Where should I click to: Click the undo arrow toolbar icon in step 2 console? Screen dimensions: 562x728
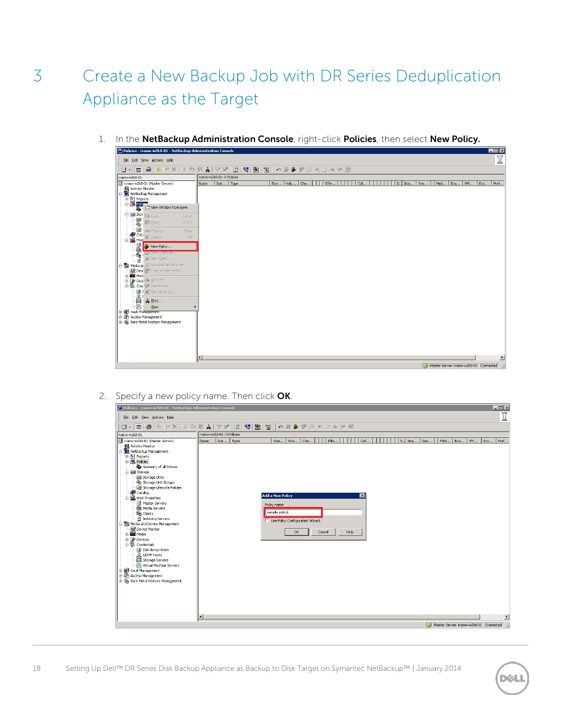coord(280,427)
